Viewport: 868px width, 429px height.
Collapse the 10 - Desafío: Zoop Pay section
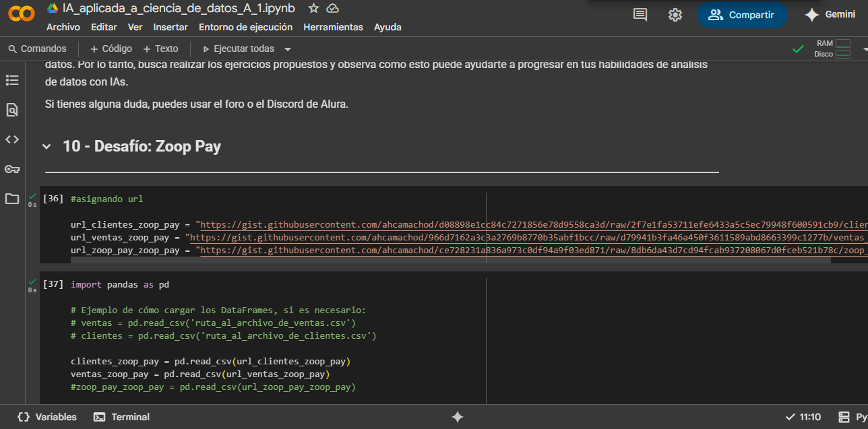tap(46, 147)
